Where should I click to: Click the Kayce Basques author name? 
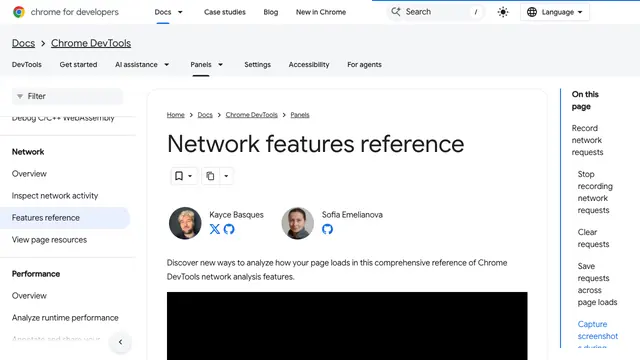236,215
